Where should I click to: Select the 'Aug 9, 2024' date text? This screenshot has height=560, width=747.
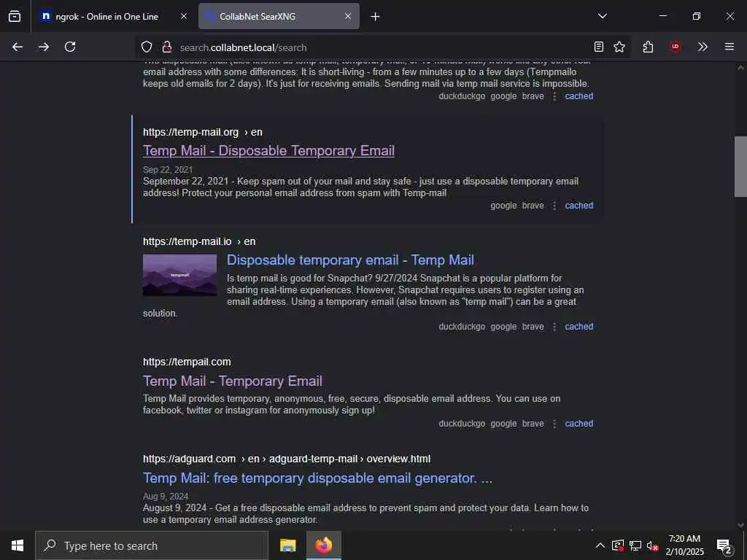click(x=166, y=496)
